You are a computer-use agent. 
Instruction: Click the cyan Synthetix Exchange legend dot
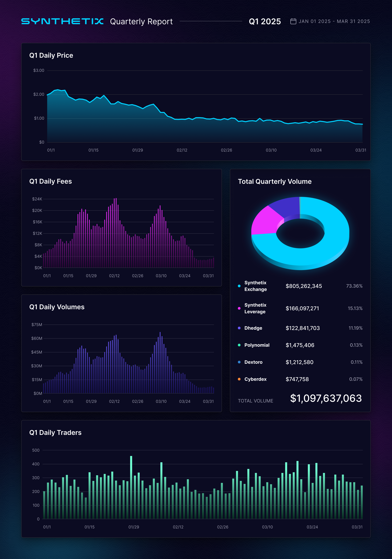click(239, 286)
